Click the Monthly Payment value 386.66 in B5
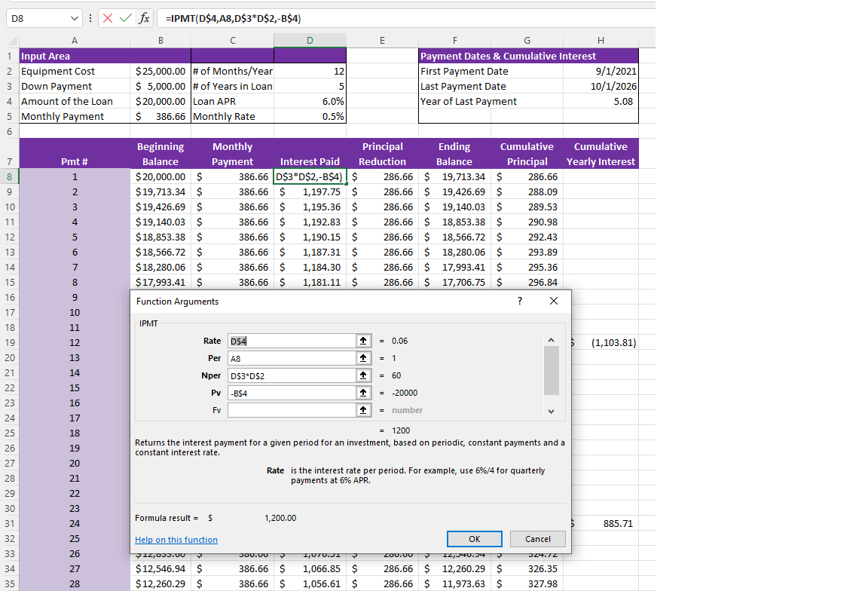868x591 pixels. [x=160, y=116]
